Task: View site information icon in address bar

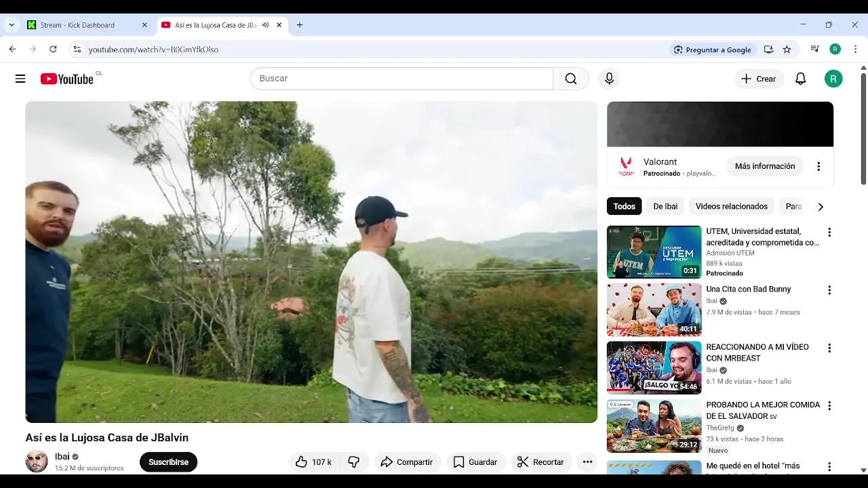Action: tap(77, 49)
